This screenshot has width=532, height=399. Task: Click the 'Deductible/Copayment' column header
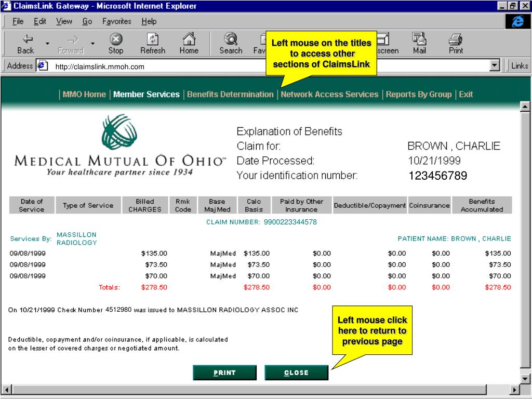[370, 205]
